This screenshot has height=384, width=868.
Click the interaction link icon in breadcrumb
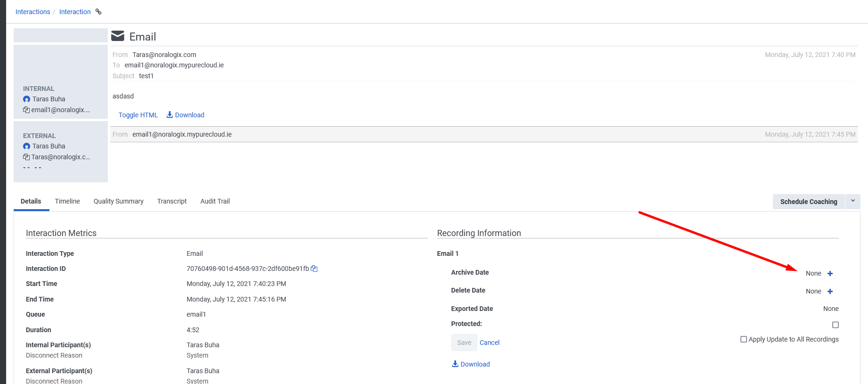pos(98,12)
